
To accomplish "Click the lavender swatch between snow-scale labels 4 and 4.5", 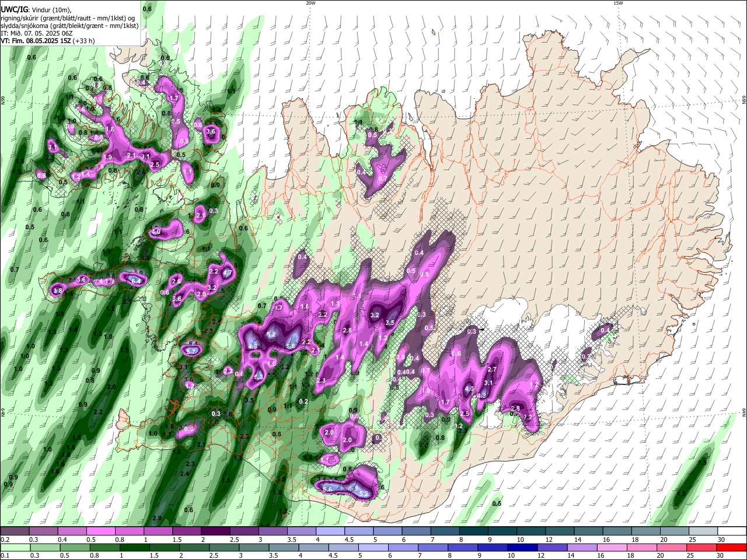I will tap(330, 531).
